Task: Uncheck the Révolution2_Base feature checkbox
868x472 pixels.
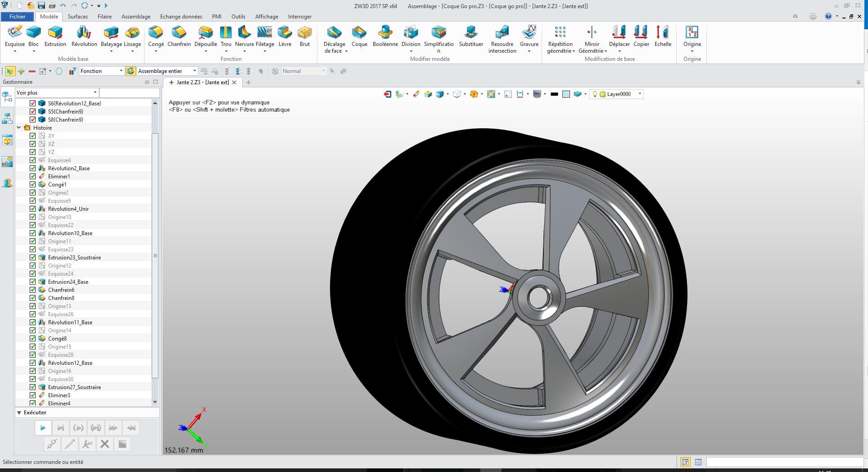Action: (x=33, y=168)
